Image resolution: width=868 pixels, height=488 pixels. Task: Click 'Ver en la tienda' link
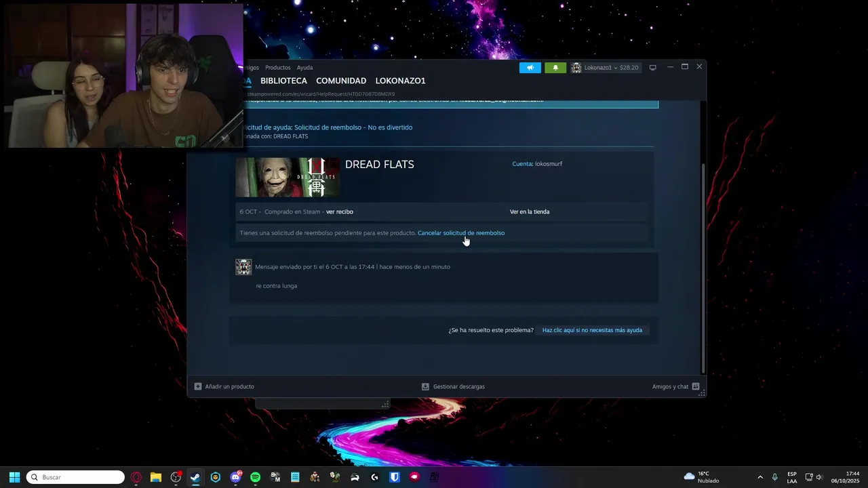point(530,211)
